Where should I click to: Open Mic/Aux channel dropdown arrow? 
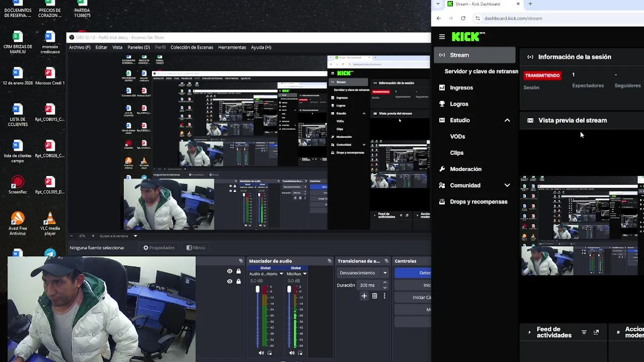tap(304, 274)
